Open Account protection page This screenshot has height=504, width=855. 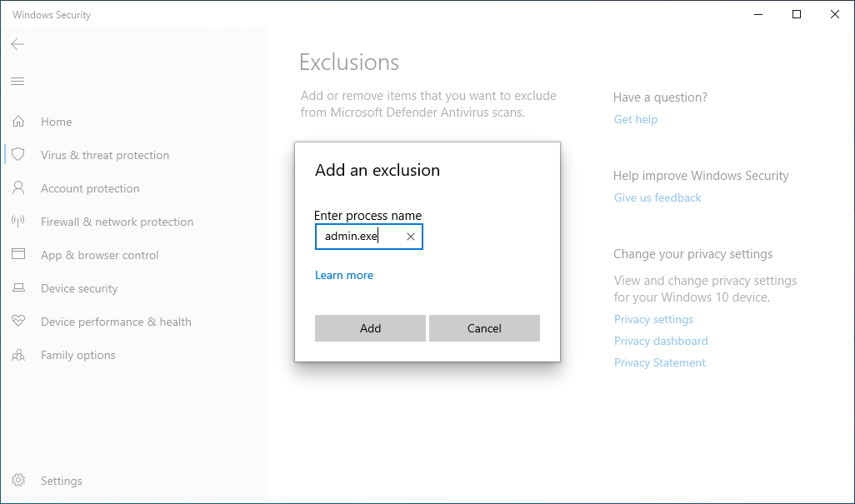(90, 188)
